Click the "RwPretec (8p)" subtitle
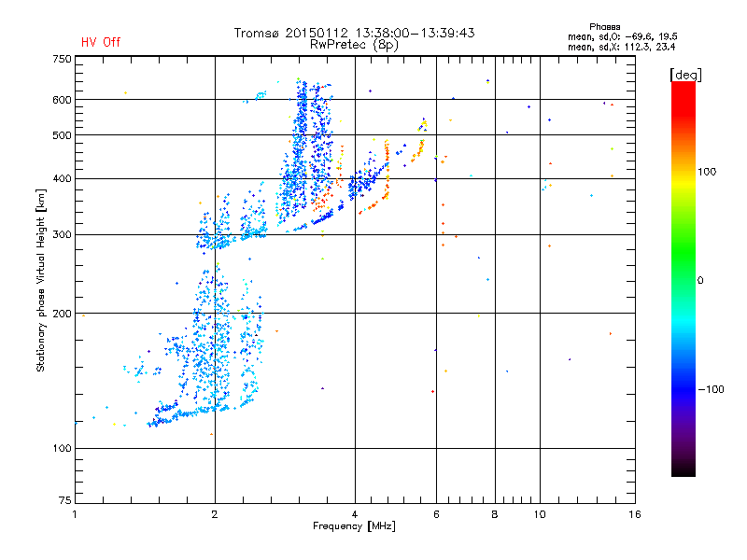 [354, 45]
